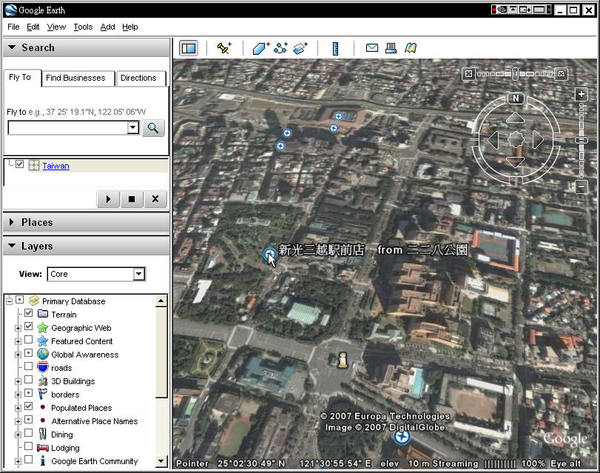
Task: Click the Lodging bed icon
Action: coord(43,447)
